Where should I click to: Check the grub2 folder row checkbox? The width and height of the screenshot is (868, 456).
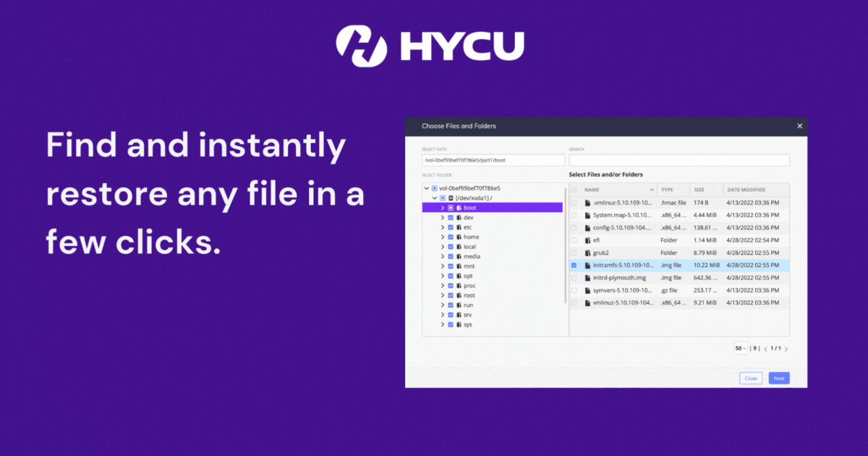point(574,253)
